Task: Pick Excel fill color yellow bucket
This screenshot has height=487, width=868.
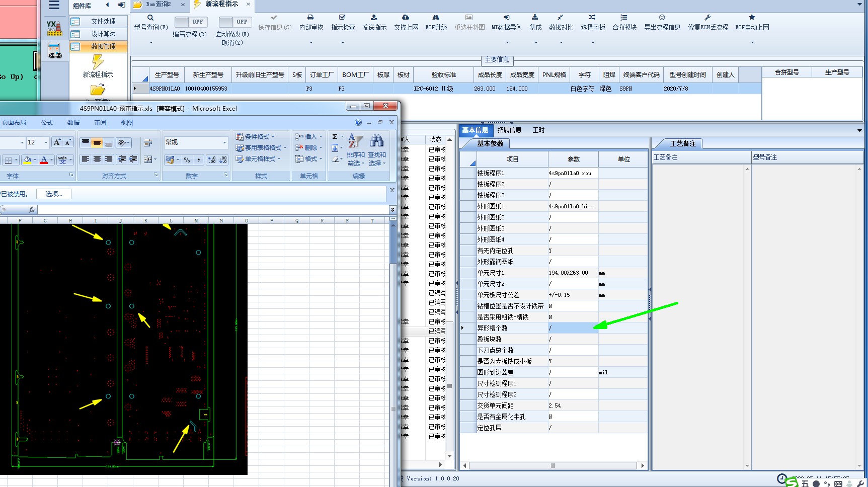Action: pyautogui.click(x=27, y=160)
